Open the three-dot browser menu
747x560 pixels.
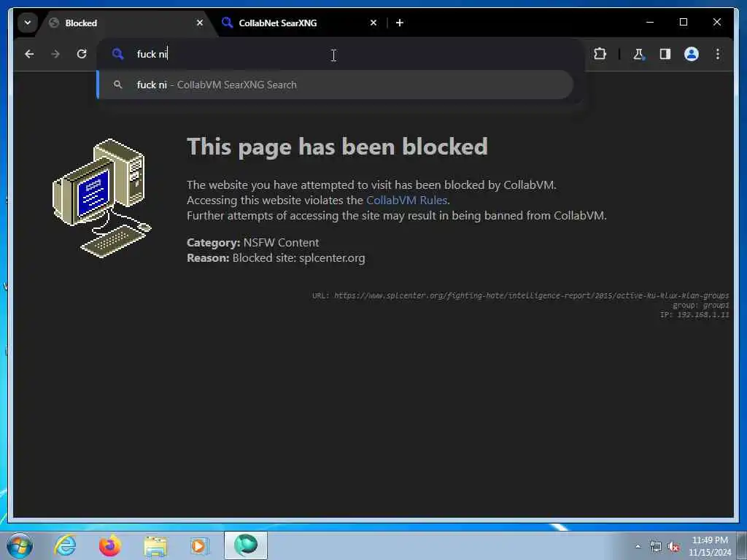tap(718, 54)
